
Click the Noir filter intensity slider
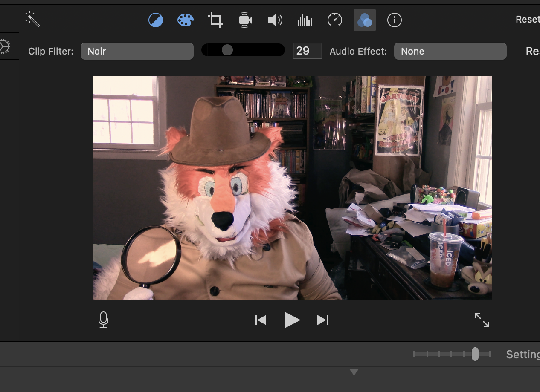(x=227, y=50)
